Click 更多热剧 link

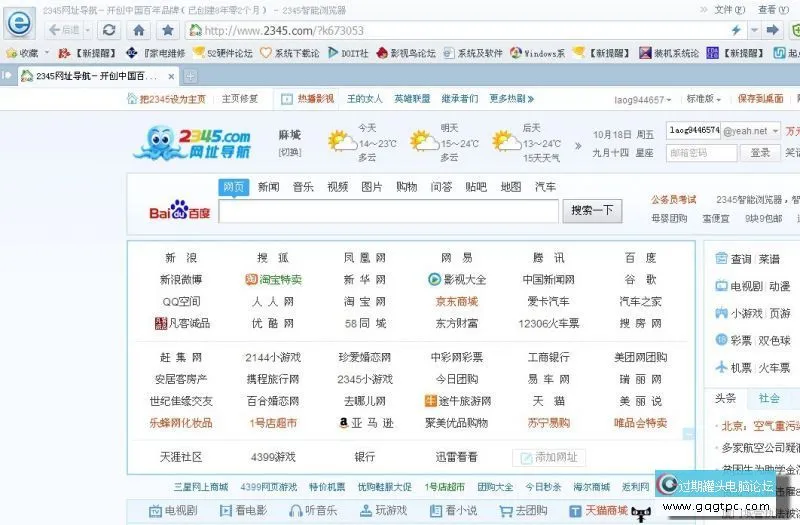point(512,98)
